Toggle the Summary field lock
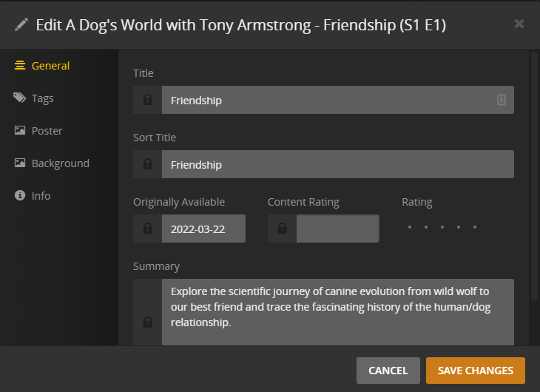Viewport: 540px width, 392px height. (147, 322)
